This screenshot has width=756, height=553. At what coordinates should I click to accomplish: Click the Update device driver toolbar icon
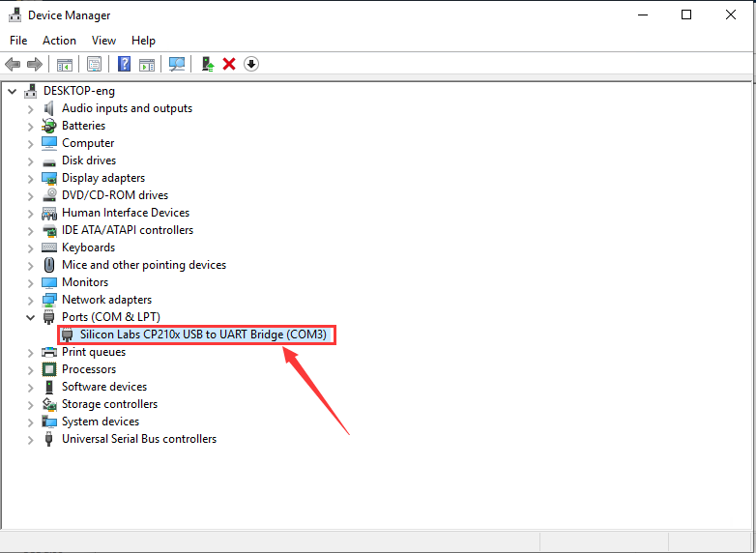coord(207,64)
